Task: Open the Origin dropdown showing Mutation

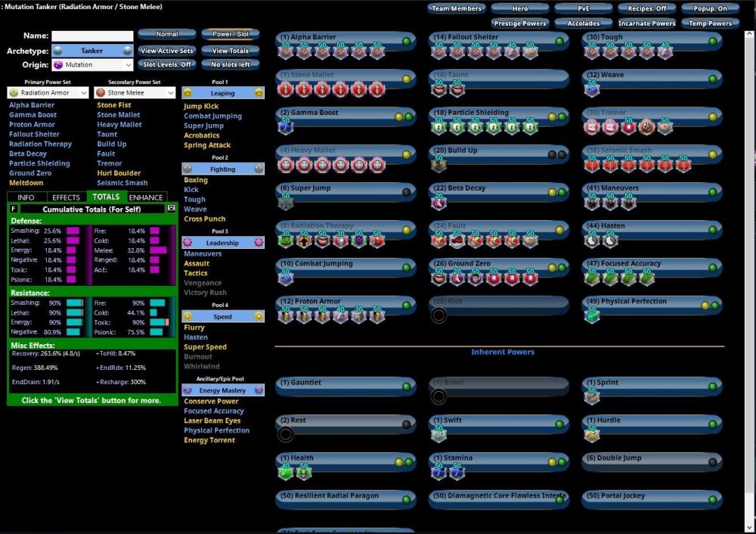Action: click(x=91, y=65)
